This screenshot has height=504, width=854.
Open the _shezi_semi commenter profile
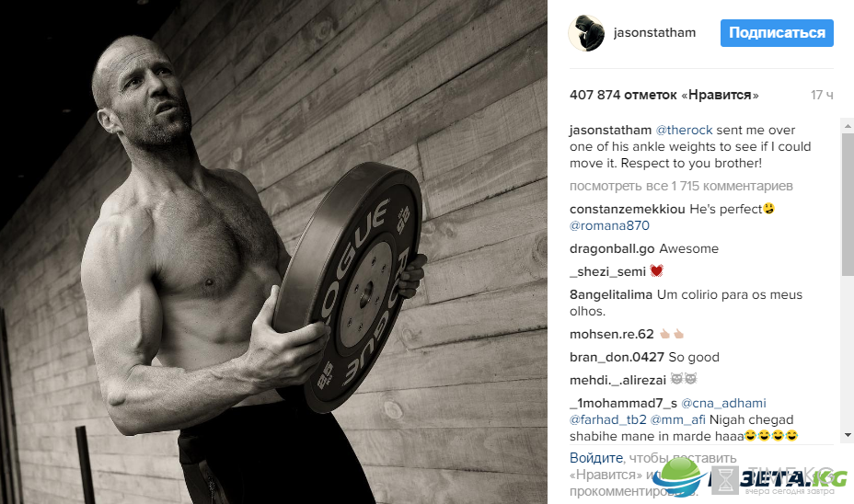click(607, 271)
